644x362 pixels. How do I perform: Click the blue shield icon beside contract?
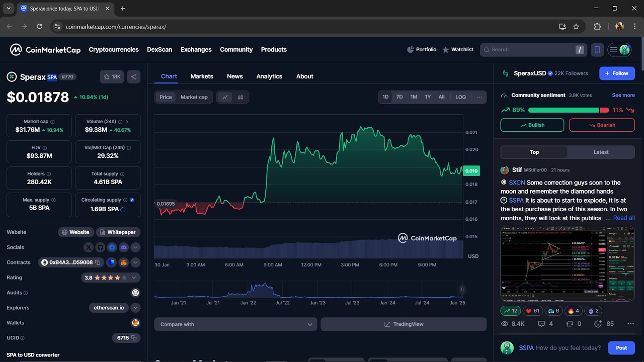[x=111, y=262]
